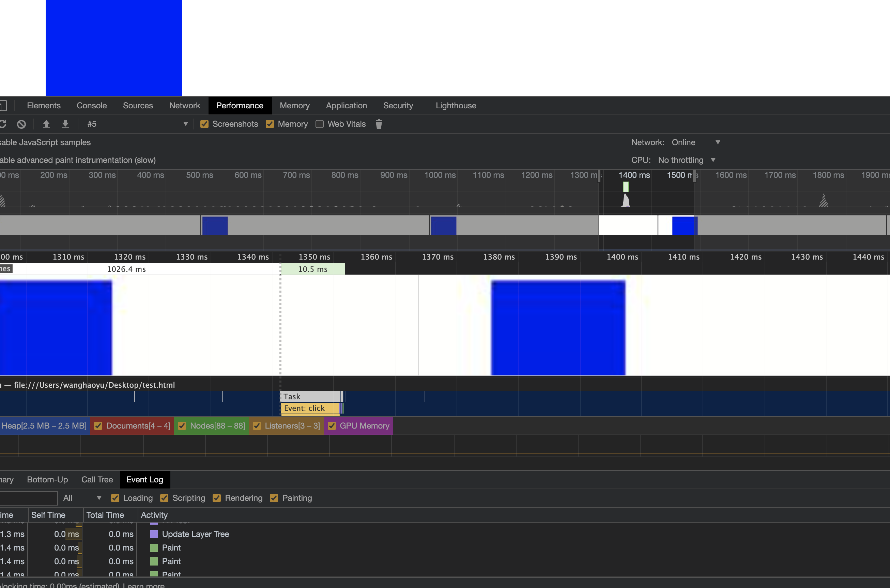Select the Event Log tab
This screenshot has height=588, width=890.
click(x=145, y=480)
